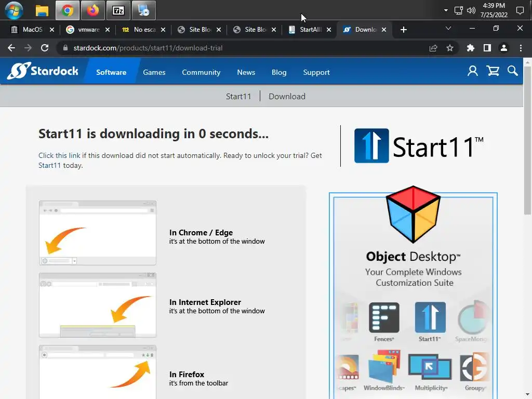The height and width of the screenshot is (399, 532).
Task: Toggle the Chrome side panel
Action: pyautogui.click(x=487, y=48)
